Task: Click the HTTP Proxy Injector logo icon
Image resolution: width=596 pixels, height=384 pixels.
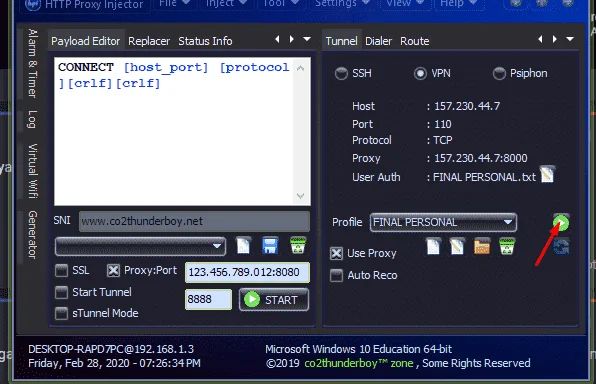Action: coord(33,5)
